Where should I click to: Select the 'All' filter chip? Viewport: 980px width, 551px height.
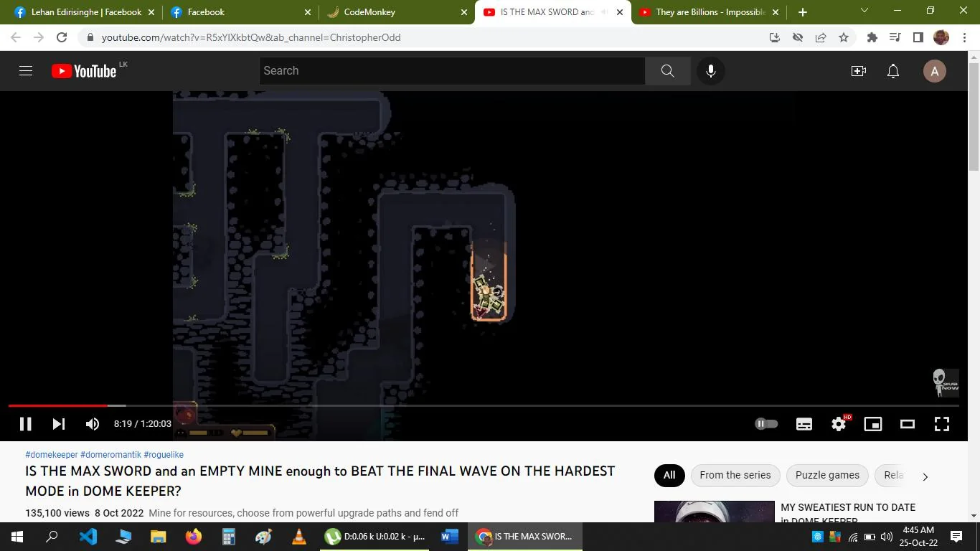pos(669,475)
